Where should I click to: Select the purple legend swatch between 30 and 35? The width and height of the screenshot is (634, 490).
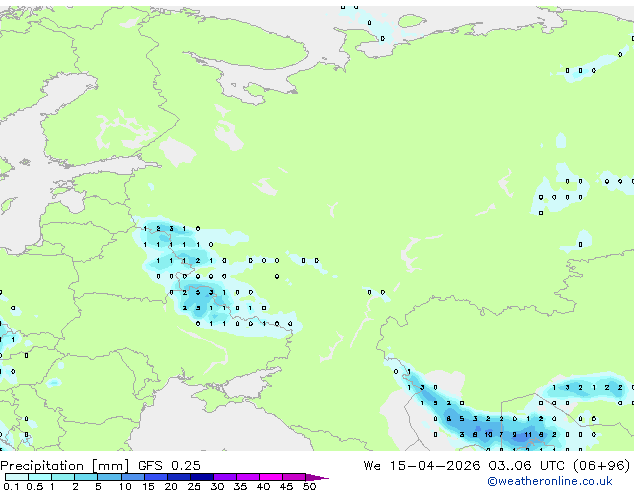[x=225, y=477]
